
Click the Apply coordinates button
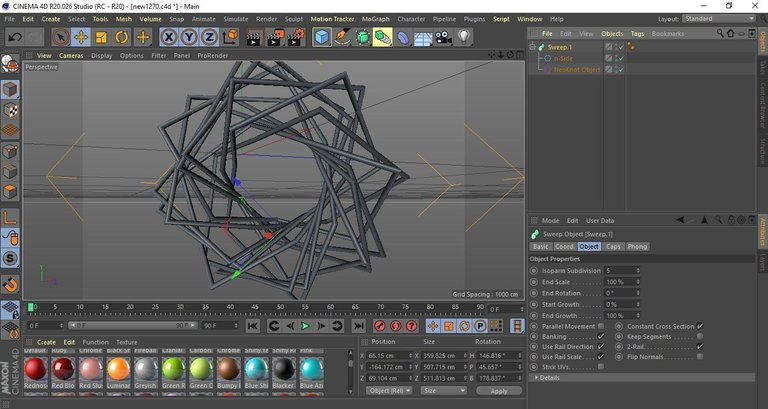[499, 391]
